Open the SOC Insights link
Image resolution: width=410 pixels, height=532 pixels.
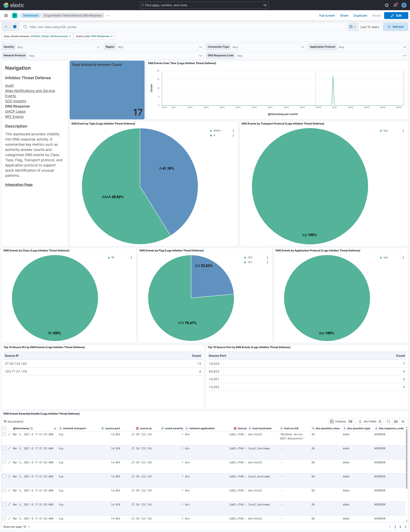16,101
